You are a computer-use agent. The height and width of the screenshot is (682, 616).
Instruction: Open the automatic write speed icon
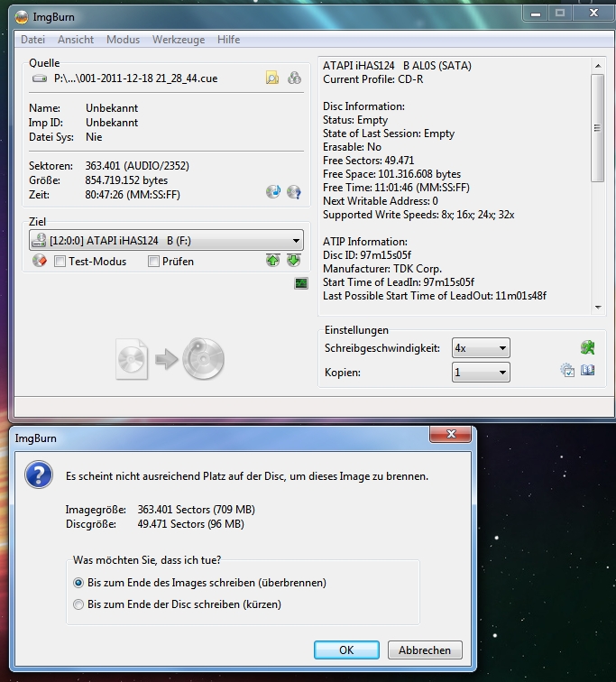[x=588, y=347]
